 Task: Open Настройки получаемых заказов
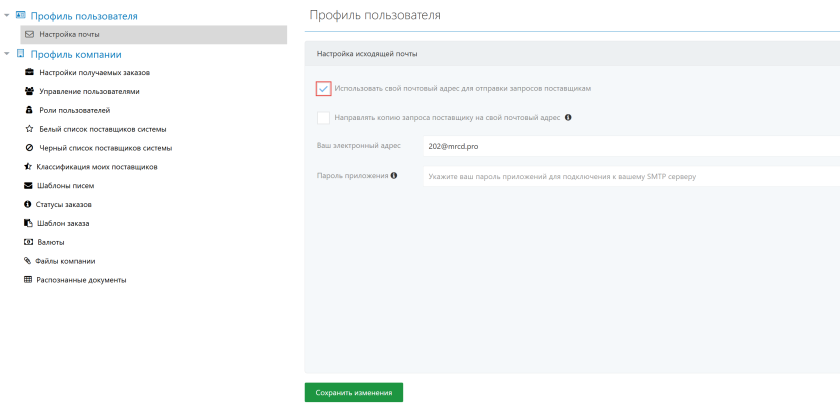pyautogui.click(x=94, y=72)
